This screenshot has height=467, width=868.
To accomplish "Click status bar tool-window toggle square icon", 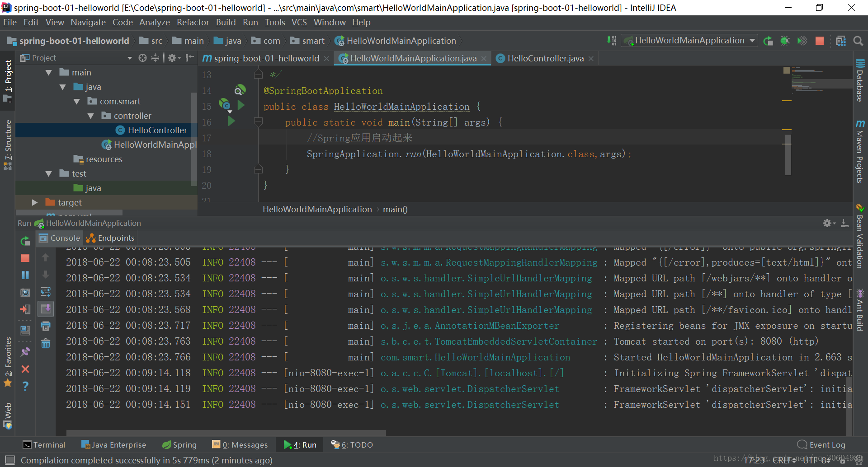I will pos(9,460).
